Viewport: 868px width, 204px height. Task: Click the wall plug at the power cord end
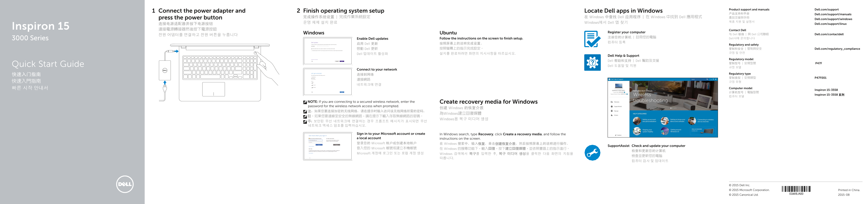(x=164, y=89)
